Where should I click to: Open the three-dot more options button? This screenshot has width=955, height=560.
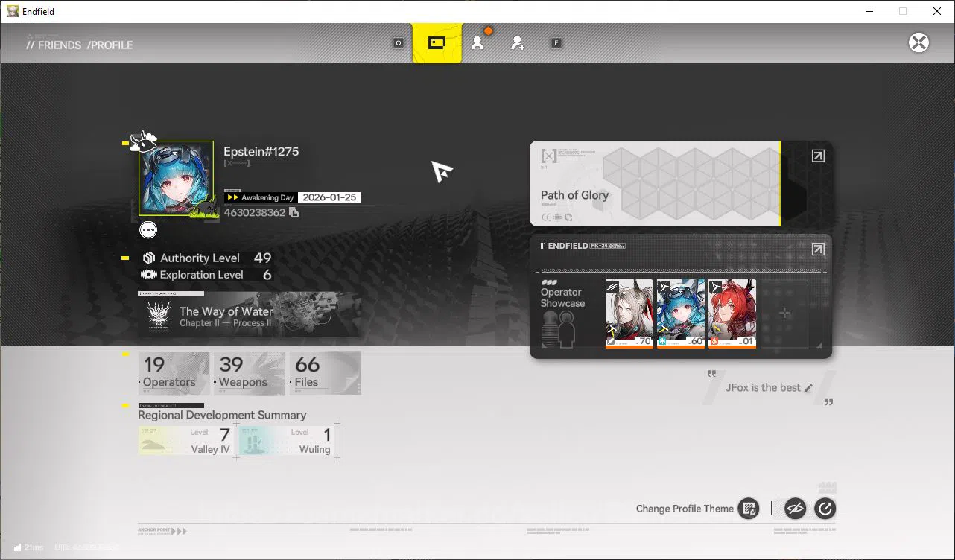point(148,229)
